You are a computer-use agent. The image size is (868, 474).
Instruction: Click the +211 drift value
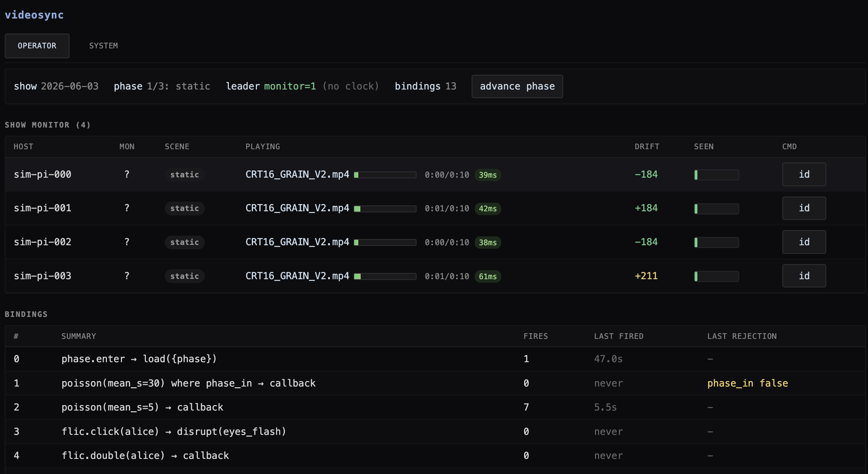646,276
